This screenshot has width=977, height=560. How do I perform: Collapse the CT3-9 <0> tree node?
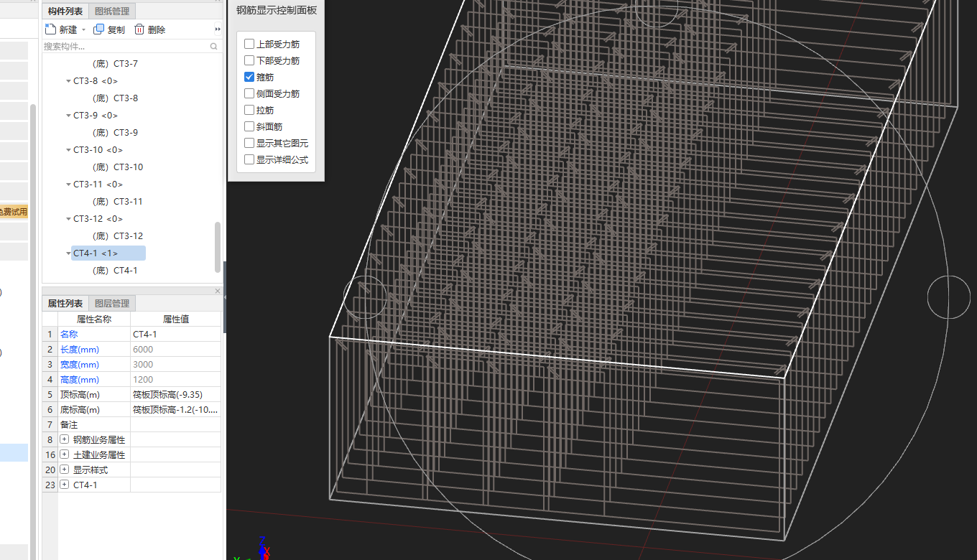[68, 116]
